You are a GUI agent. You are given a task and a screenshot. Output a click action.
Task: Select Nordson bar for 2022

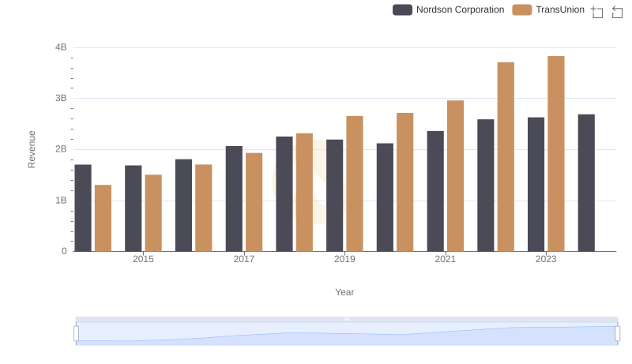485,186
